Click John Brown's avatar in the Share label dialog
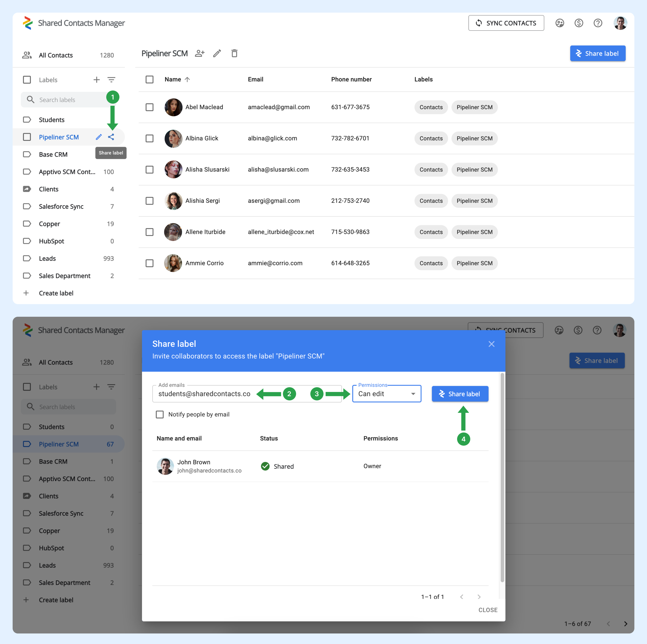647x644 pixels. tap(165, 466)
